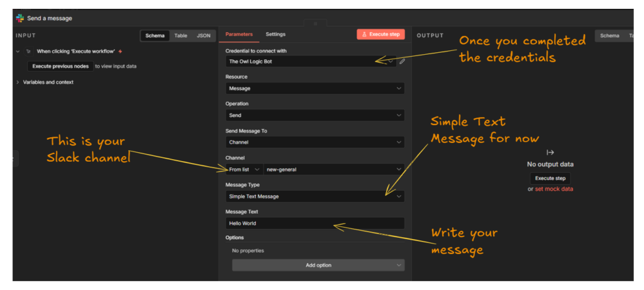Viewport: 644px width, 290px height.
Task: Switch to the Settings tab
Action: pyautogui.click(x=275, y=35)
